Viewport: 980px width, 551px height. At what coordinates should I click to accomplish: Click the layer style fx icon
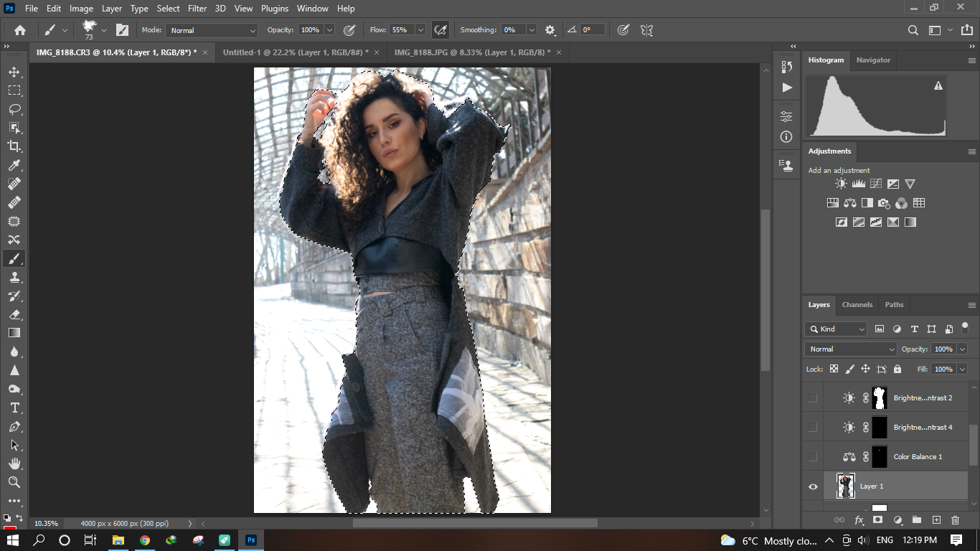tap(859, 520)
